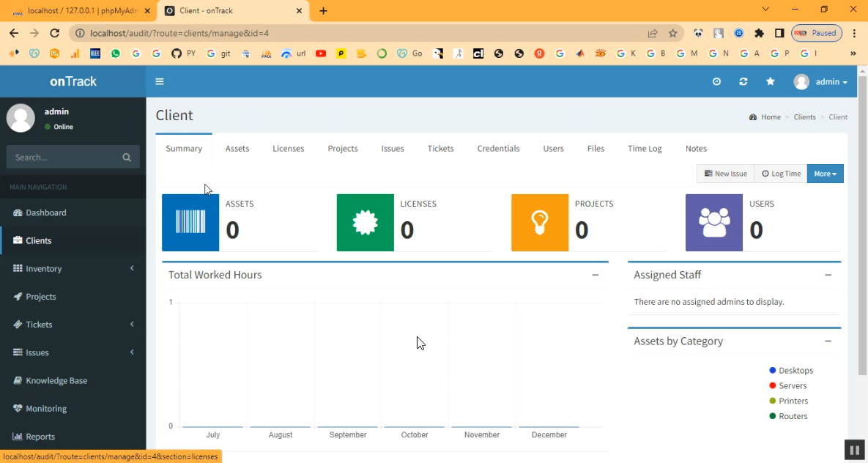Toggle Servers legend item in chart
The image size is (868, 463).
click(x=787, y=386)
